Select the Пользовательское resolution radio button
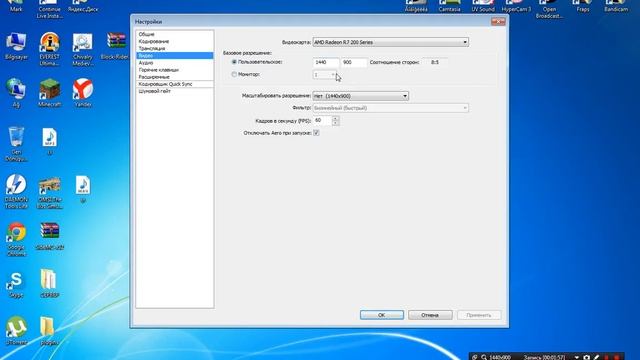The height and width of the screenshot is (360, 640). point(234,62)
